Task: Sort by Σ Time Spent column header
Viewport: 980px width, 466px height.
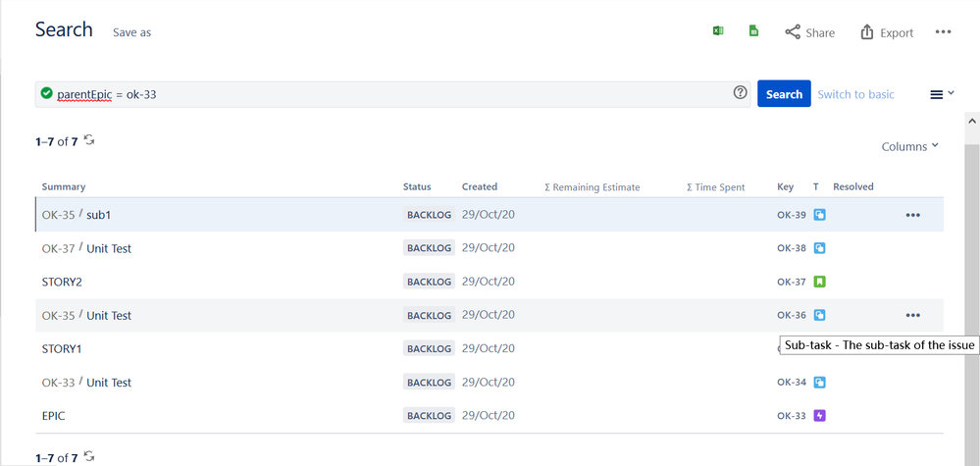Action: (x=715, y=186)
